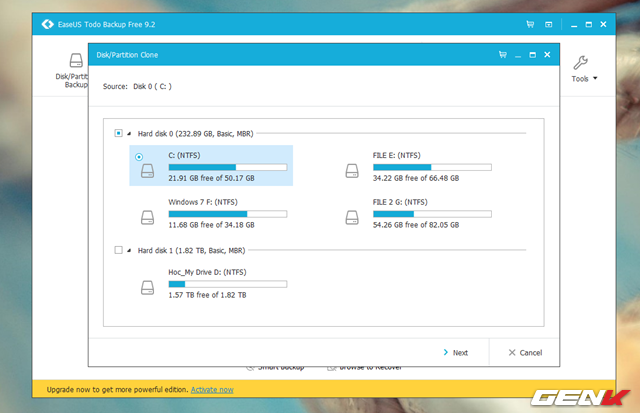Click the Cancel button

coord(525,353)
